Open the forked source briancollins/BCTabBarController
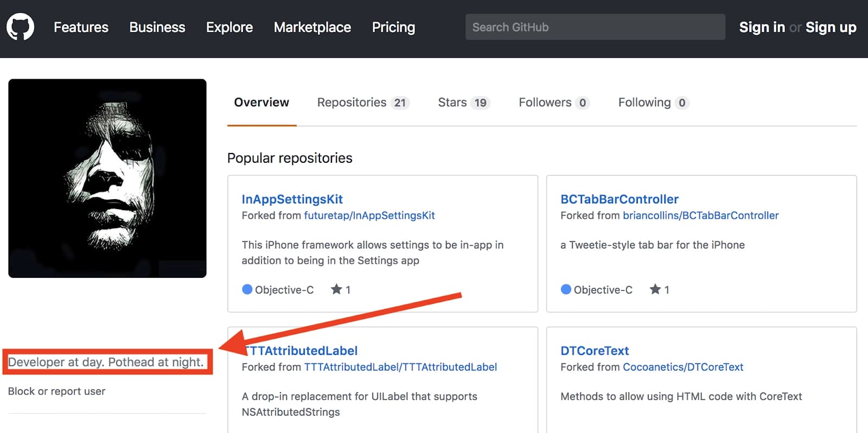 700,215
